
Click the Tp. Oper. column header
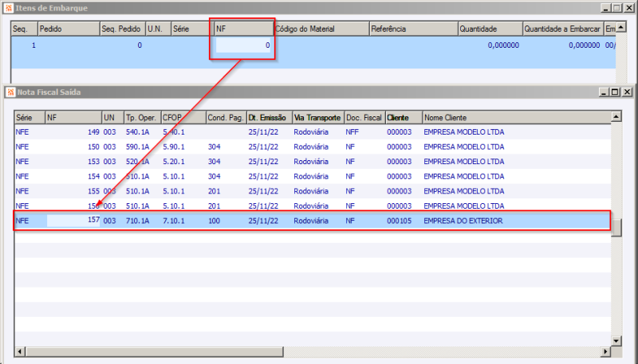[143, 117]
